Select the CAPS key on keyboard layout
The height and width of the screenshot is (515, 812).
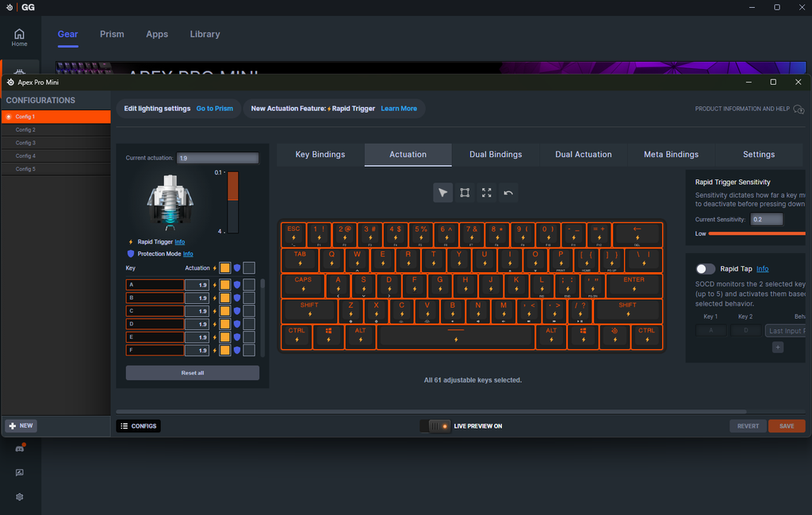click(x=303, y=286)
